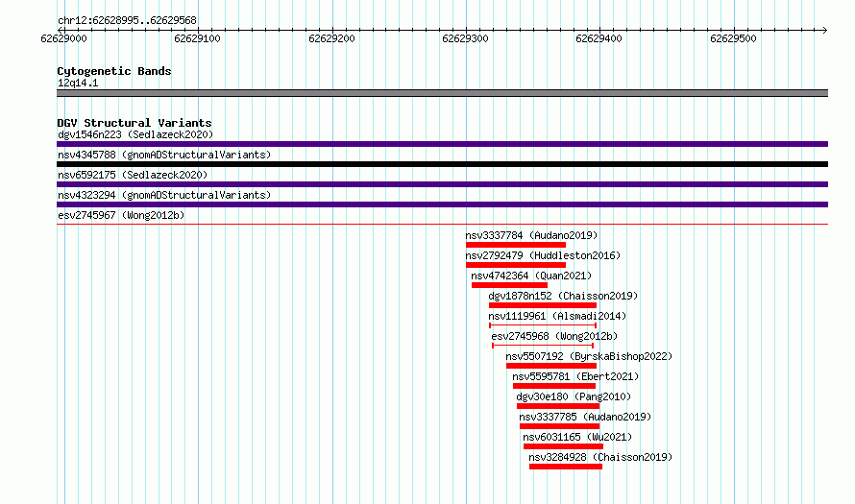
Task: Click the red bar under nsv3284928
Action: pos(566,467)
